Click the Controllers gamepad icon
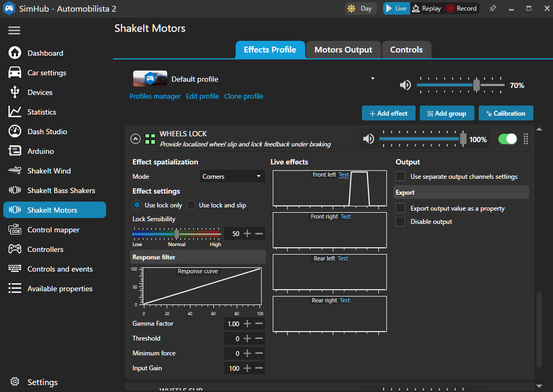Viewport: 553px width, 392px height. click(x=15, y=249)
